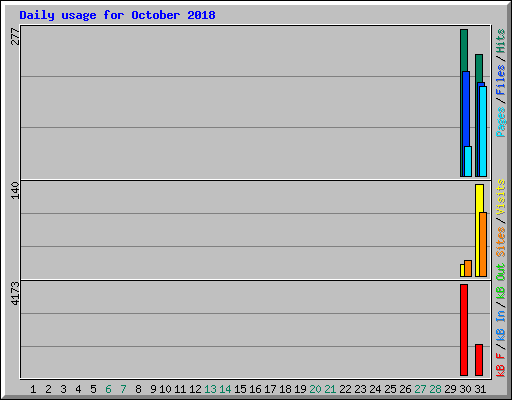
Task: Select the yellow Visits bar for day 30
Action: click(462, 270)
